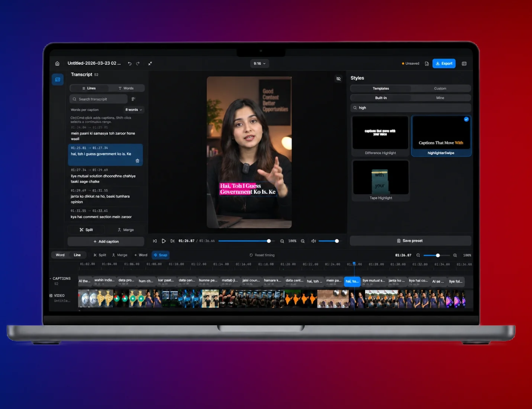Mute the audio via speaker icon
This screenshot has height=409, width=532.
[313, 241]
